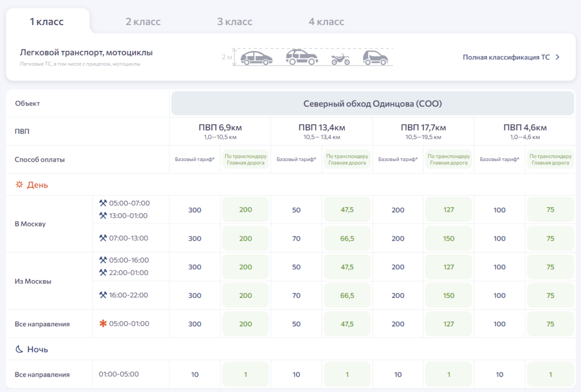Click the motorcycle icon
The height and width of the screenshot is (392, 581).
tap(340, 58)
